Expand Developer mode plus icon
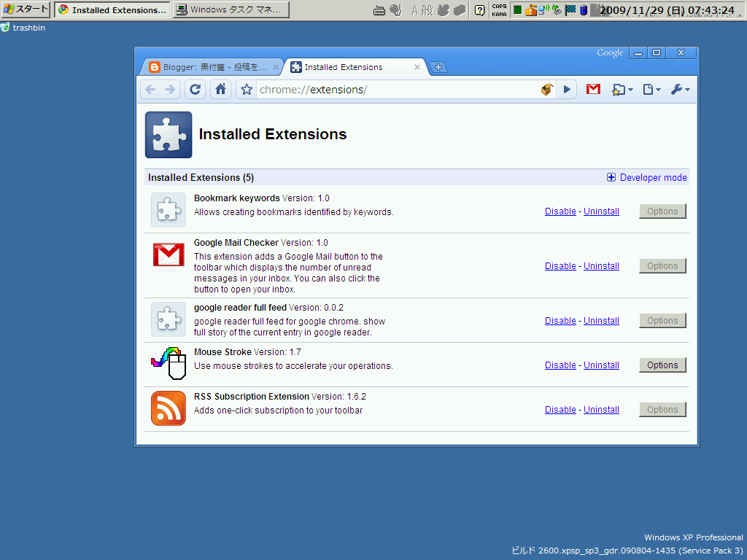747x560 pixels. (x=611, y=178)
